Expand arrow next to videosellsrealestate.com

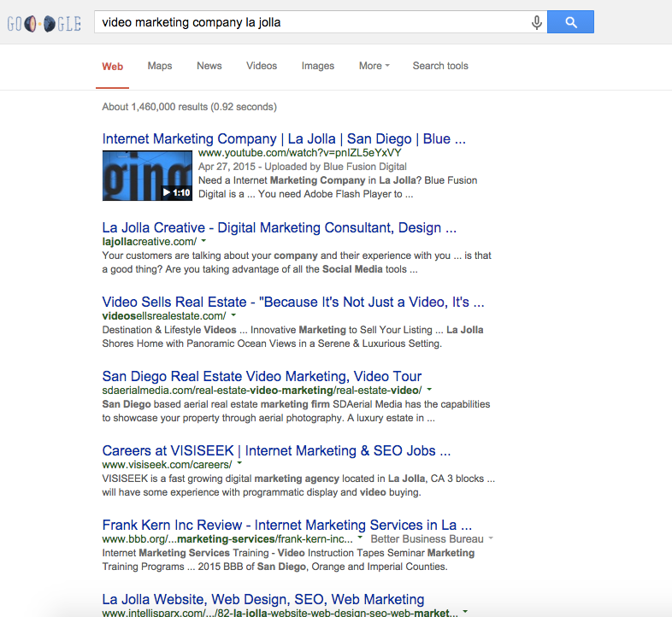pos(233,315)
